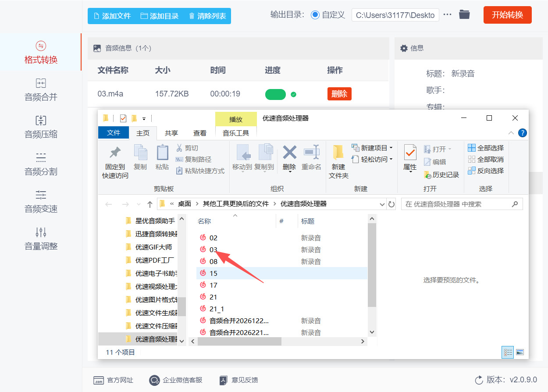This screenshot has height=392, width=548.
Task: Click the 播放 contextual tab header
Action: coord(236,119)
